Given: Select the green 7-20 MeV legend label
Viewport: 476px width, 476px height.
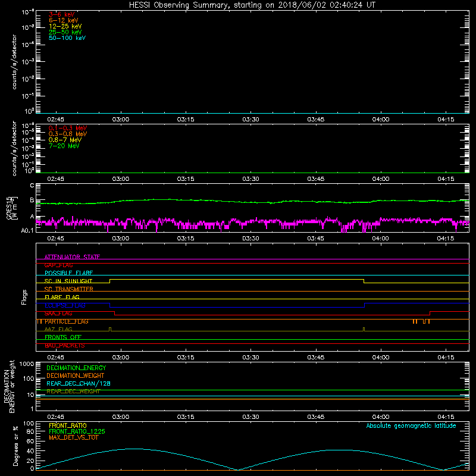Looking at the screenshot, I should (64, 146).
